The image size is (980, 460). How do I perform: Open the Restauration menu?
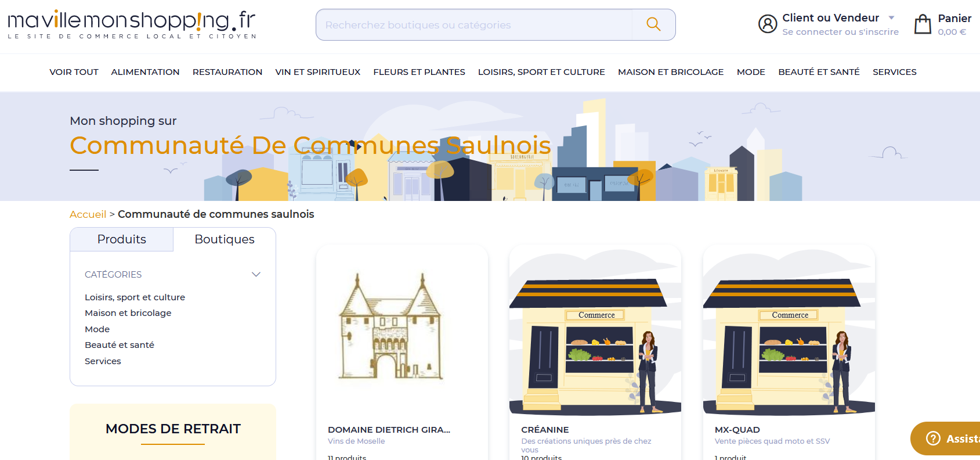point(227,72)
